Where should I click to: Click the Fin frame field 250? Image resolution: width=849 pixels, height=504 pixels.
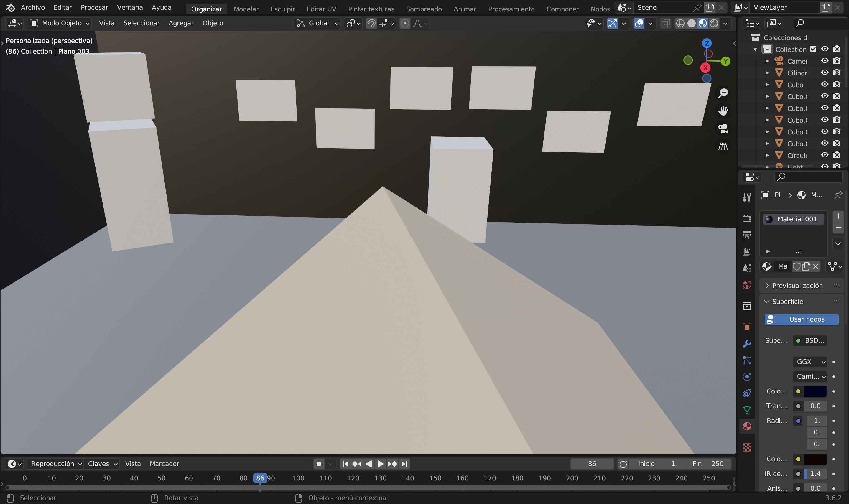click(x=707, y=464)
